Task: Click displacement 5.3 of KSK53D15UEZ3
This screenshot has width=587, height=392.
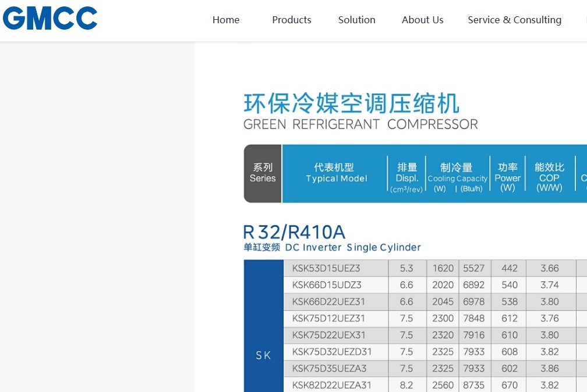Action: coord(406,268)
